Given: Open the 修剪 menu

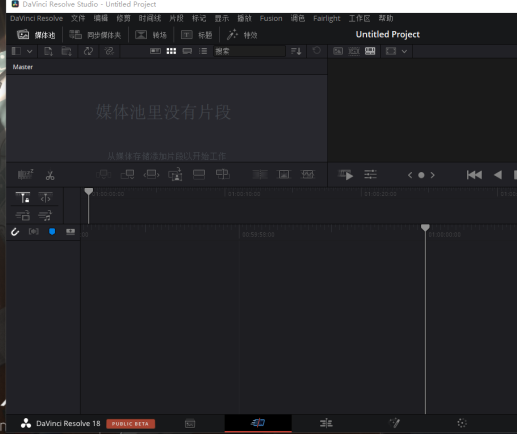Looking at the screenshot, I should click(123, 18).
